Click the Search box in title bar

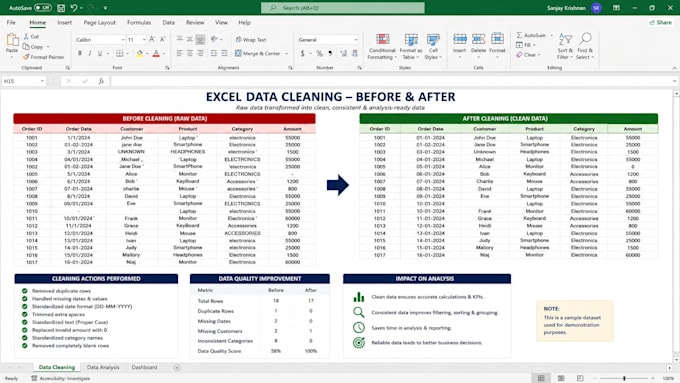(x=343, y=8)
